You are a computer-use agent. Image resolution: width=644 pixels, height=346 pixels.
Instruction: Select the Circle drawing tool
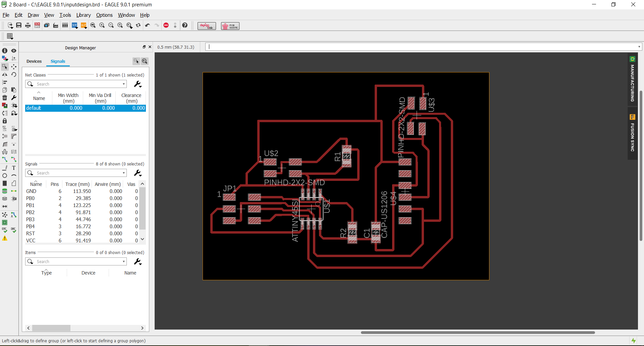pyautogui.click(x=5, y=176)
